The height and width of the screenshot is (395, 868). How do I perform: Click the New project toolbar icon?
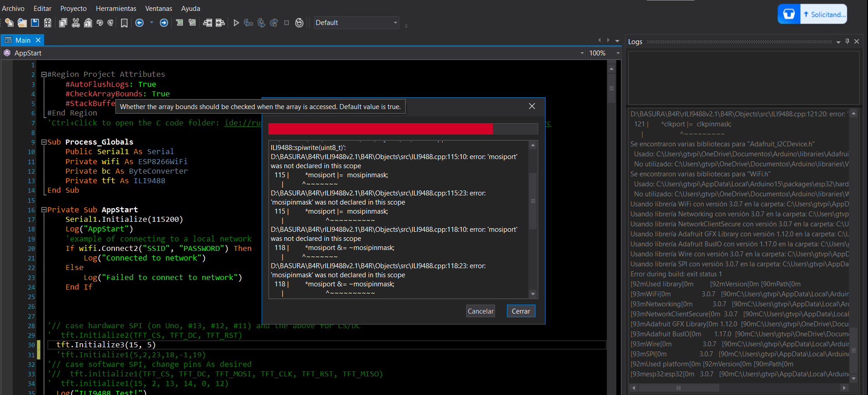click(9, 23)
